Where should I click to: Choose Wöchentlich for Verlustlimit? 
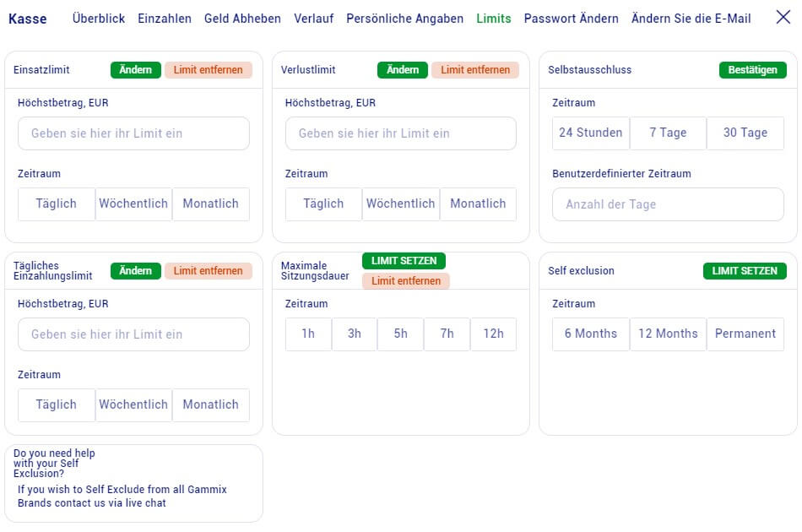click(x=400, y=204)
